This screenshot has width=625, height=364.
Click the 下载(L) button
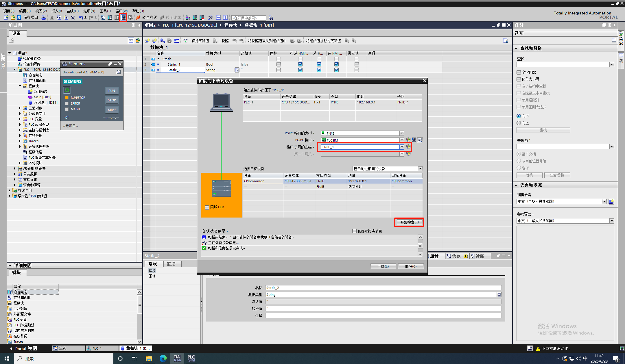point(383,266)
